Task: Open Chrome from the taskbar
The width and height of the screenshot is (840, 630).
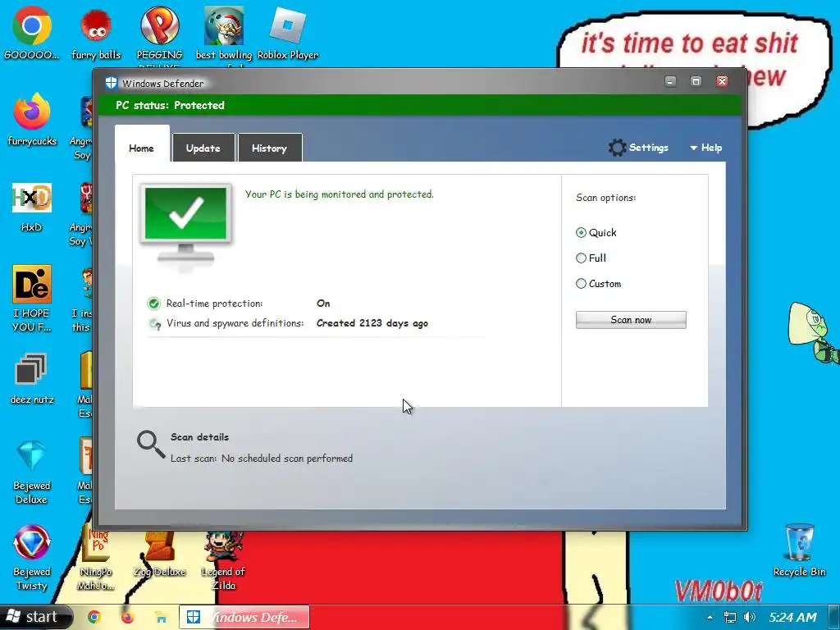Action: pyautogui.click(x=94, y=617)
